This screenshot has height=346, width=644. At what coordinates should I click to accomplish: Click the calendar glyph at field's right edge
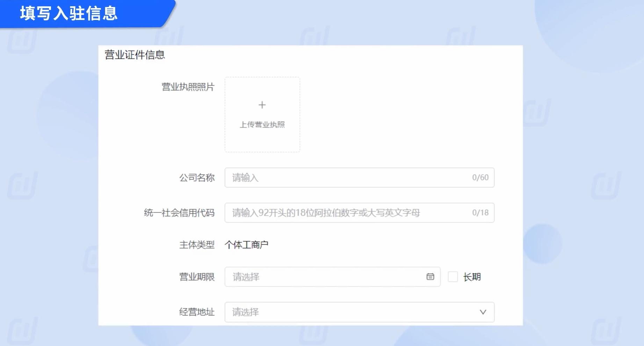tap(430, 277)
